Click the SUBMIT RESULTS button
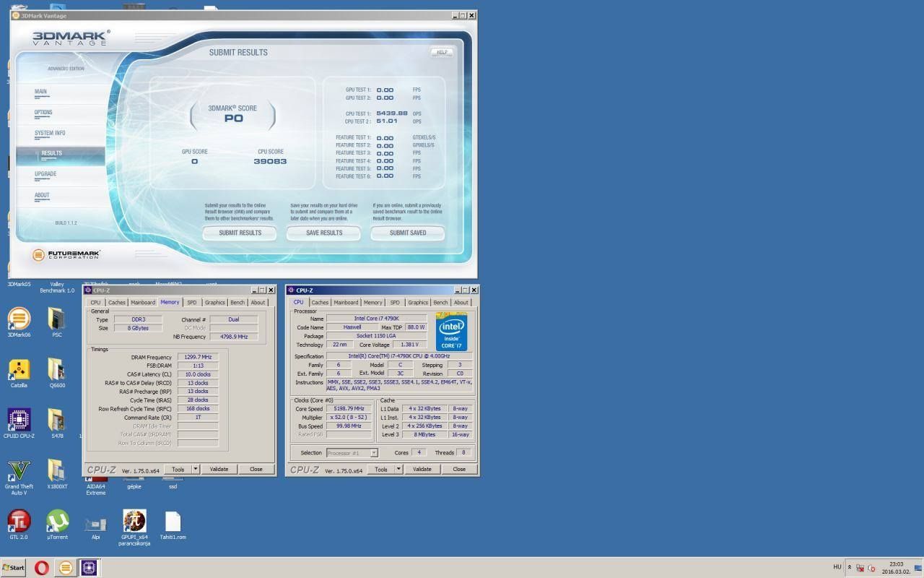The height and width of the screenshot is (578, 924). click(x=240, y=233)
